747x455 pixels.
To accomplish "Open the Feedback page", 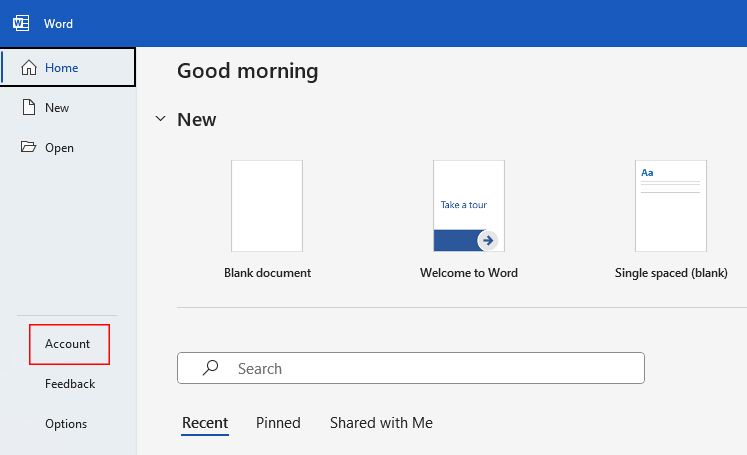I will pos(70,384).
